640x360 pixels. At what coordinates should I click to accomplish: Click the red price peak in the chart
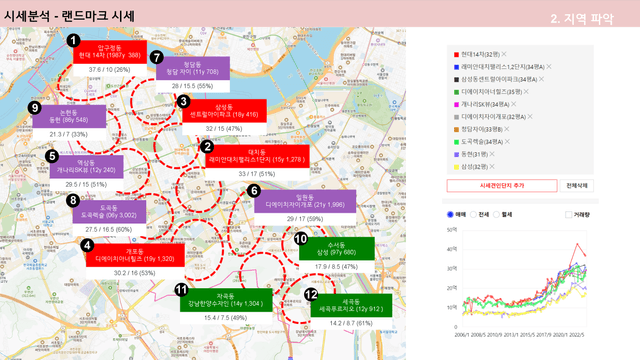point(577,244)
